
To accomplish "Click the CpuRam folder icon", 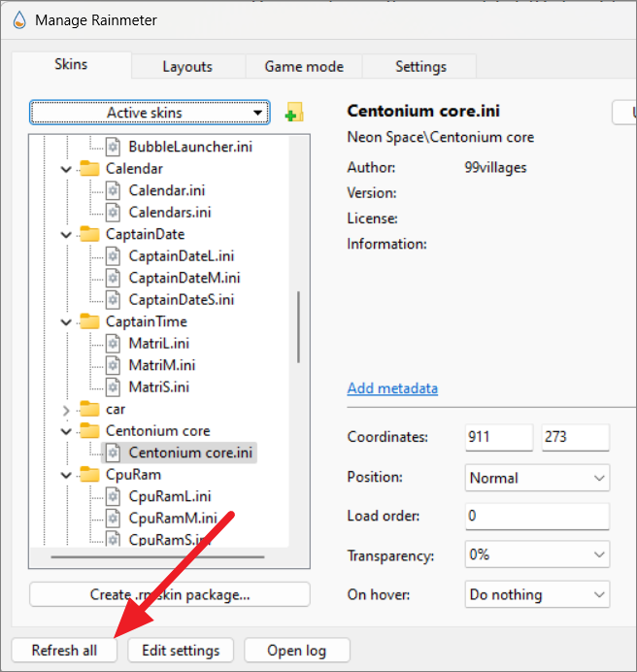I will pos(89,475).
